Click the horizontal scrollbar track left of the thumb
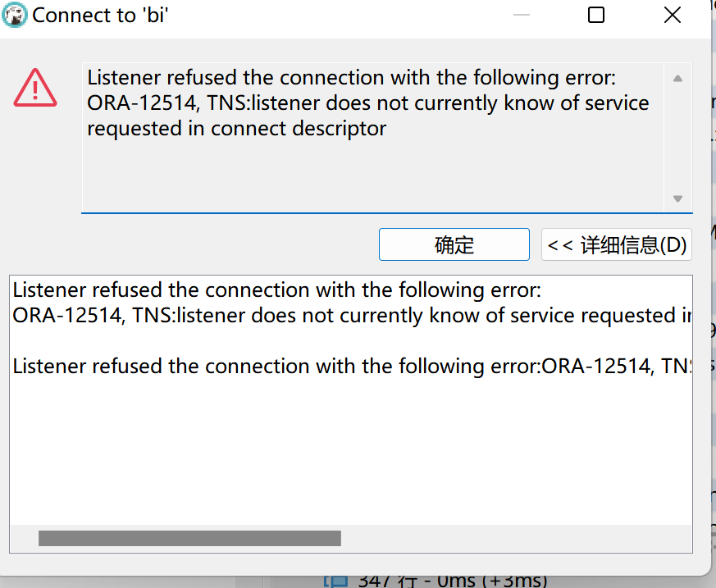Viewport: 716px width, 588px height. pyautogui.click(x=25, y=538)
